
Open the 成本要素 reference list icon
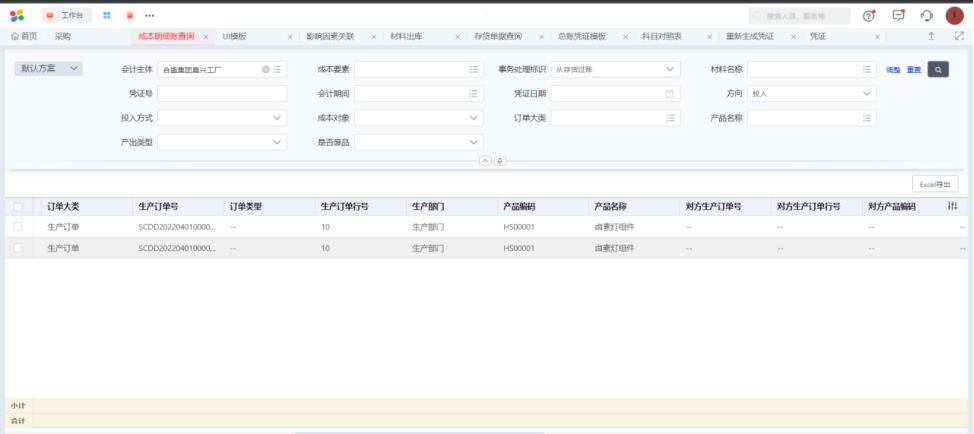click(474, 70)
